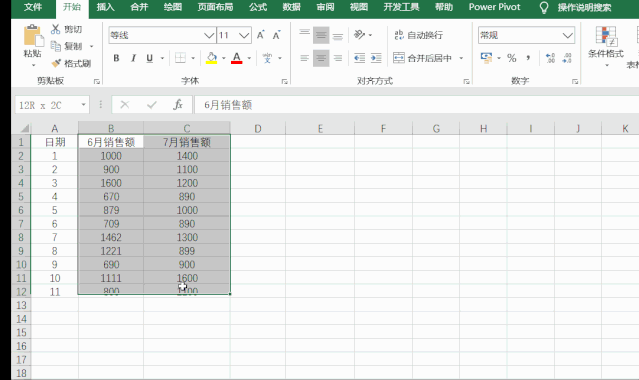
Task: Open border style dropdown arrow
Action: click(x=193, y=58)
